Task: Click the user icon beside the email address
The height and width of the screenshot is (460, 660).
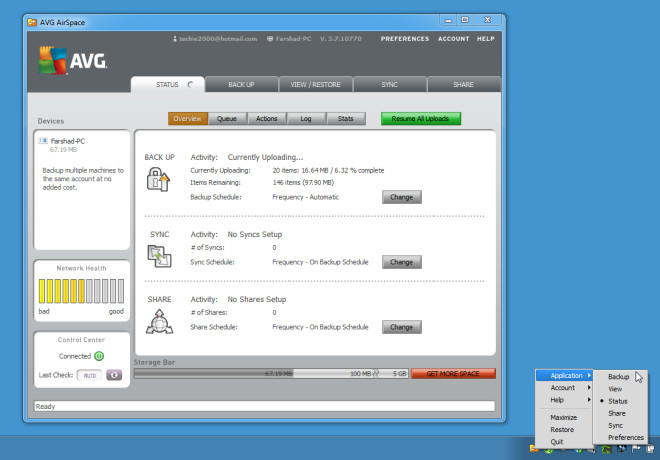Action: [x=175, y=39]
